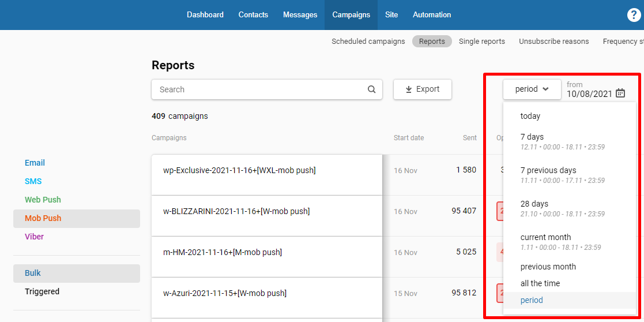Screen dimensions: 644x322
Task: Click the 409 campaigns count text
Action: (180, 117)
